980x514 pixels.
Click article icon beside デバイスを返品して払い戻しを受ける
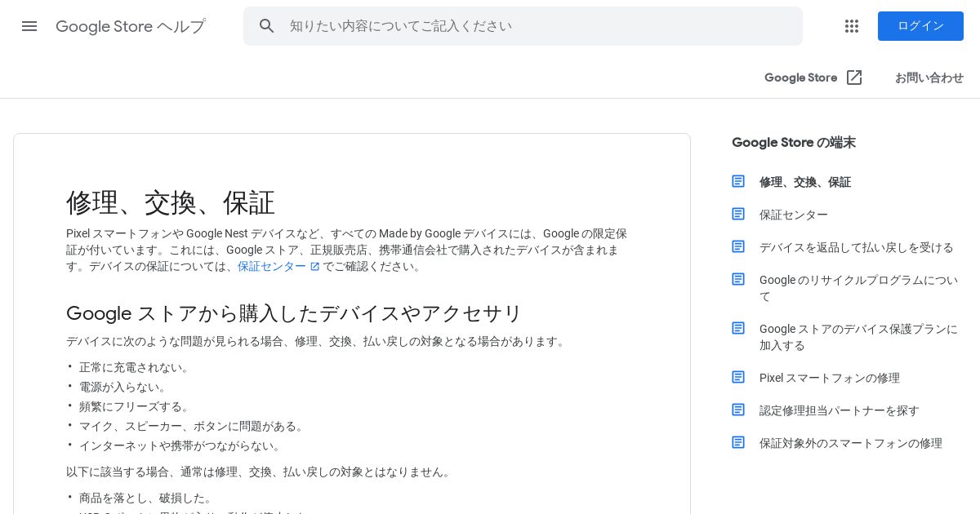tap(738, 246)
